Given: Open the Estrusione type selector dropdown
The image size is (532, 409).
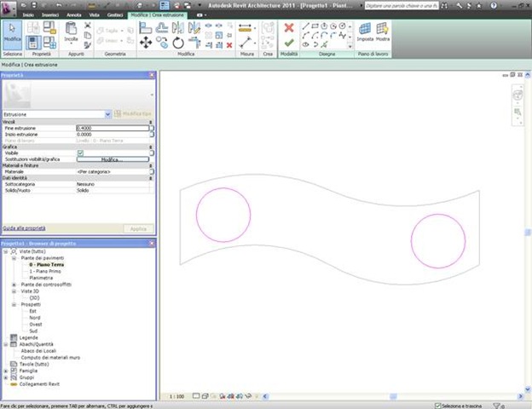Looking at the screenshot, I should [x=107, y=113].
